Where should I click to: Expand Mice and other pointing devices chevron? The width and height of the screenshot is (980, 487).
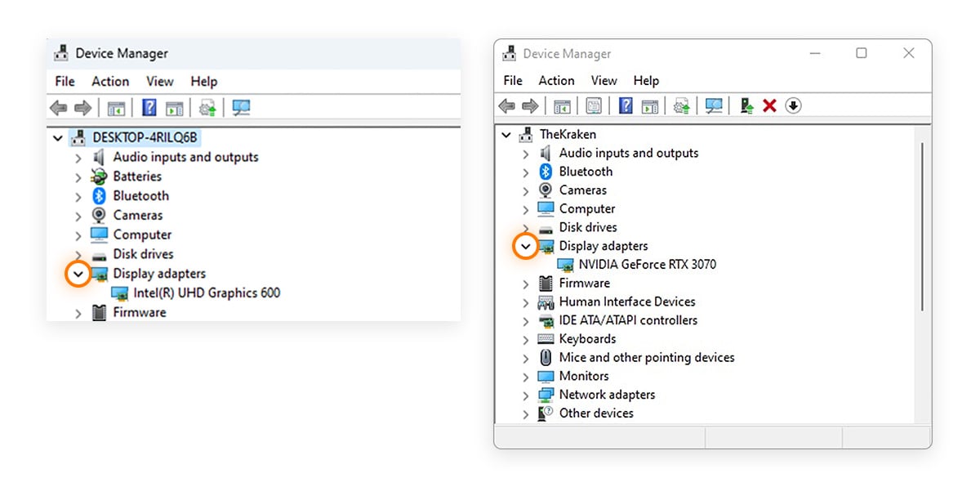(x=526, y=358)
